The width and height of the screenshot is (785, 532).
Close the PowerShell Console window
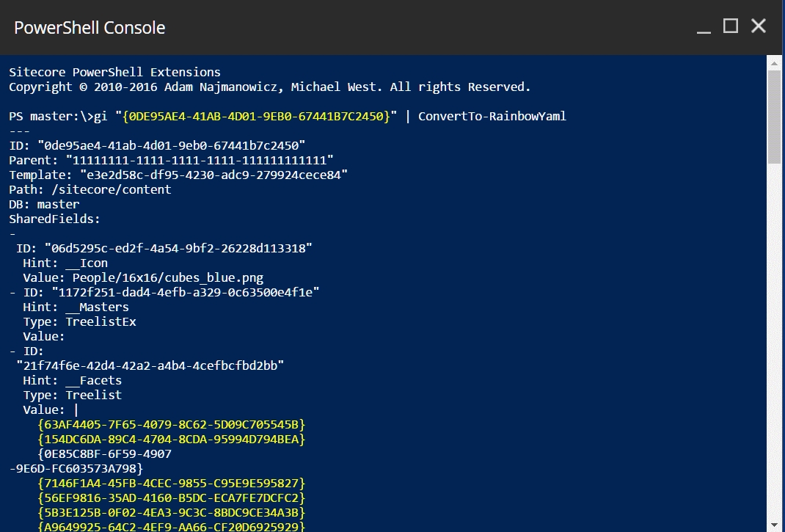pyautogui.click(x=759, y=26)
